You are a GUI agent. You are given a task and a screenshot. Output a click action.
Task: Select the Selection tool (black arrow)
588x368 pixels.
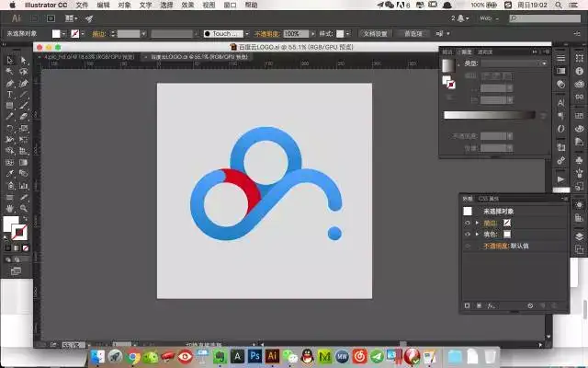click(10, 60)
